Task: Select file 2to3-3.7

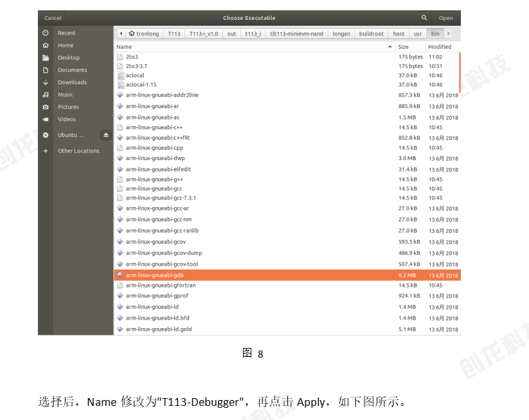Action: pos(287,66)
